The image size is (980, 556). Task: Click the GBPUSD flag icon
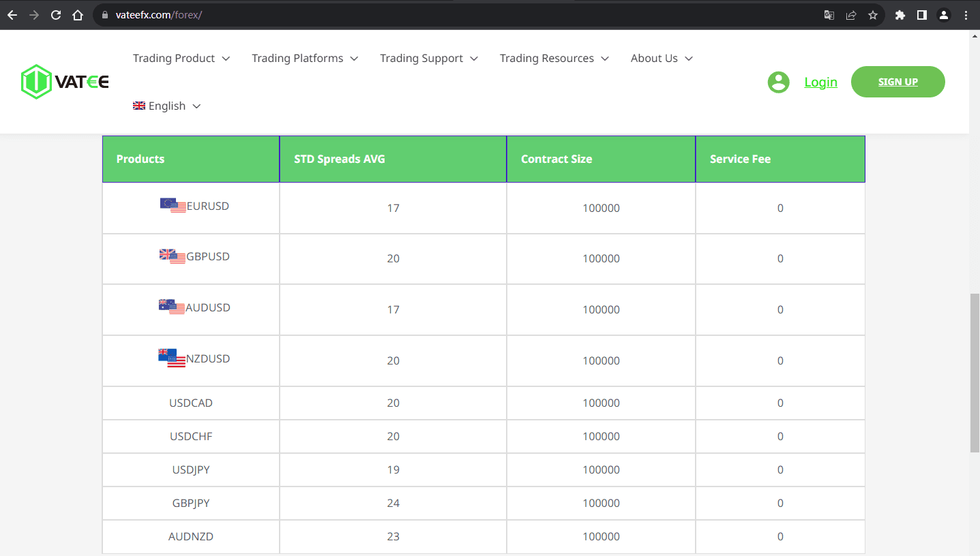pyautogui.click(x=173, y=256)
